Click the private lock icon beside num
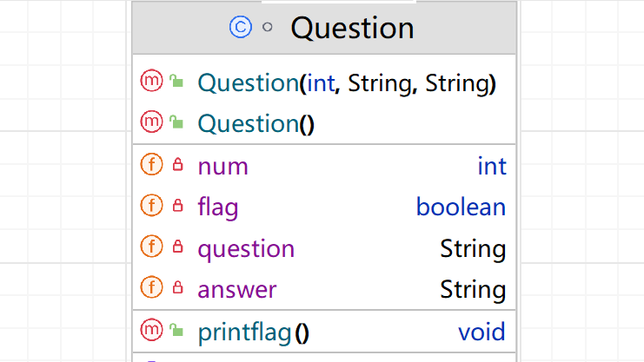The height and width of the screenshot is (362, 644). click(x=178, y=164)
